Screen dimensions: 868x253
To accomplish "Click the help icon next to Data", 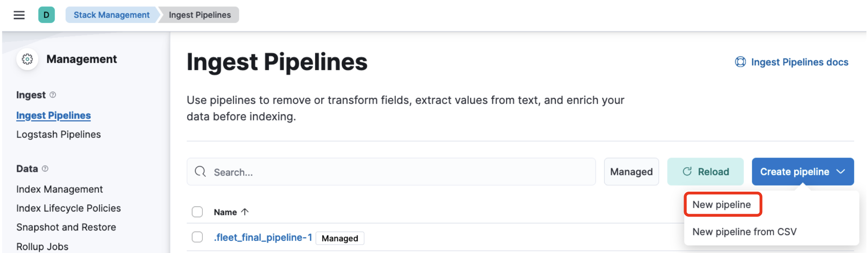I will (x=45, y=169).
